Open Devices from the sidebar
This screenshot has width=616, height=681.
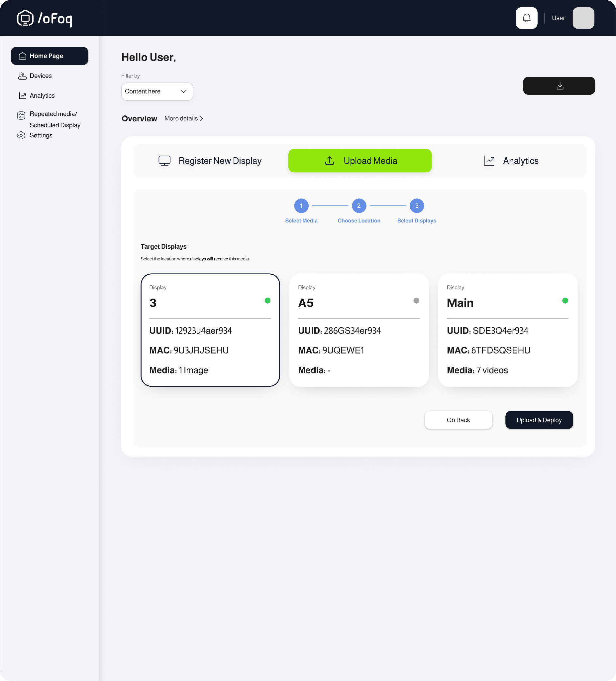41,76
